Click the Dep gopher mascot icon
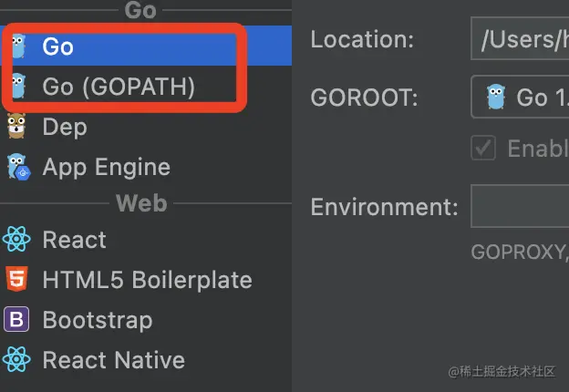This screenshot has height=392, width=569. coord(16,126)
